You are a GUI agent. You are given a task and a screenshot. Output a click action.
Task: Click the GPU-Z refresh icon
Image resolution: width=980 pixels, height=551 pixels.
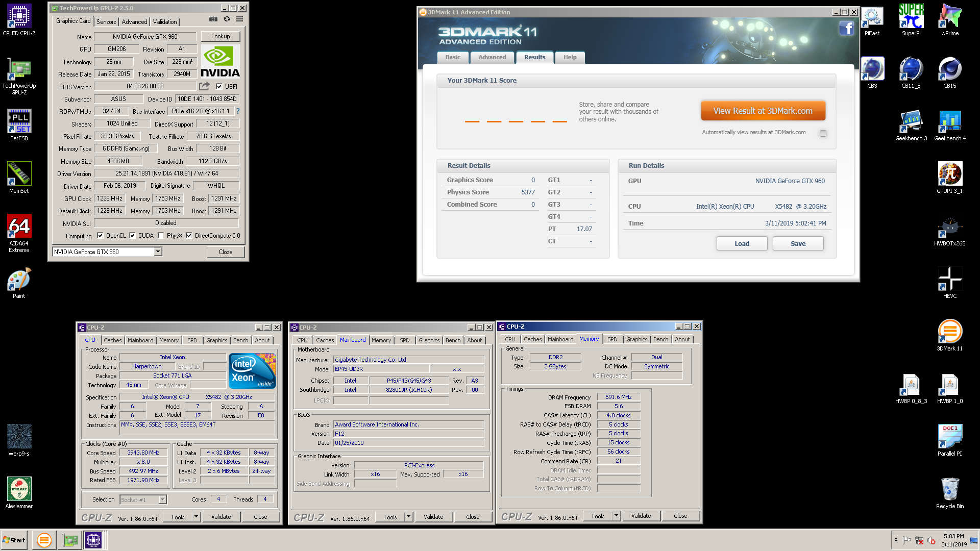(x=227, y=19)
